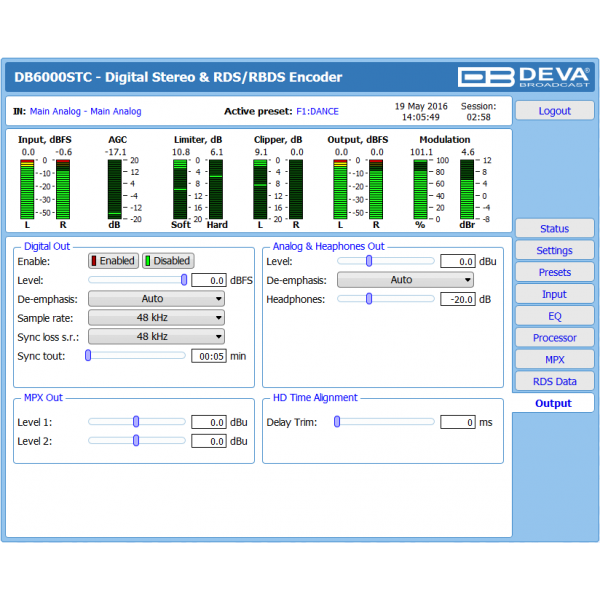Click the F1:DANCE active preset link
This screenshot has width=600, height=600.
pos(317,111)
